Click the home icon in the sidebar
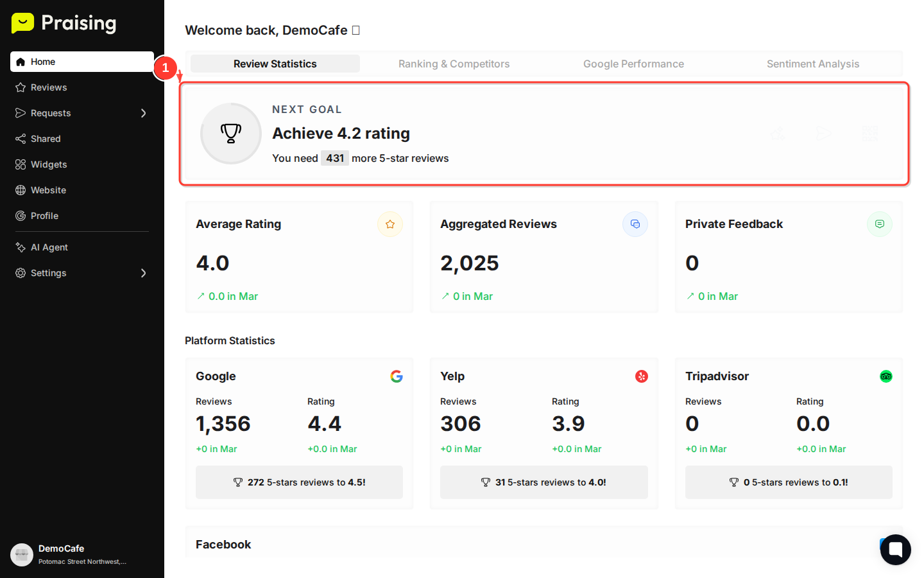 [x=21, y=62]
